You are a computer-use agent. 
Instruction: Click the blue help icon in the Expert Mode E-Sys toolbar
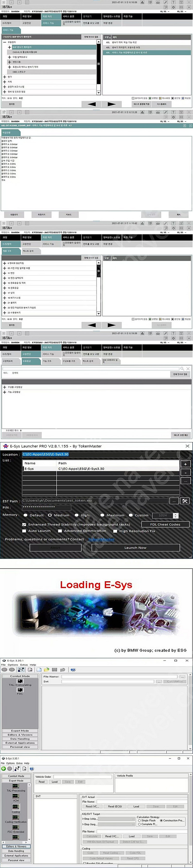pyautogui.click(x=32, y=769)
